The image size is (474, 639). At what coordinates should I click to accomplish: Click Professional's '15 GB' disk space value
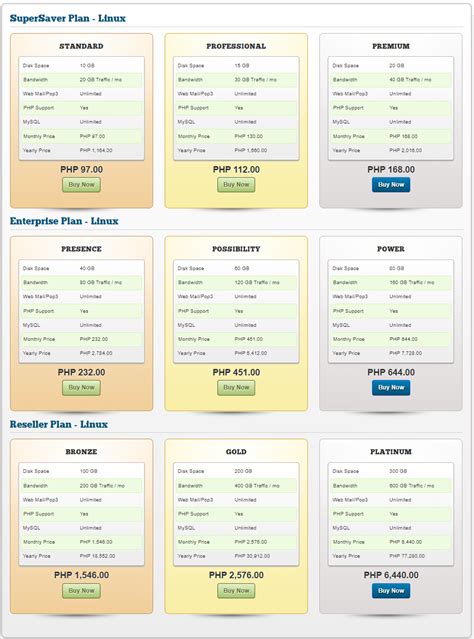tap(242, 66)
